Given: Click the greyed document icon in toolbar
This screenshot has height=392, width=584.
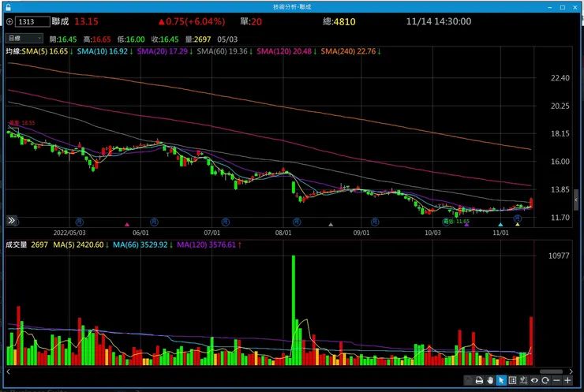Looking at the screenshot, I should coord(468,380).
